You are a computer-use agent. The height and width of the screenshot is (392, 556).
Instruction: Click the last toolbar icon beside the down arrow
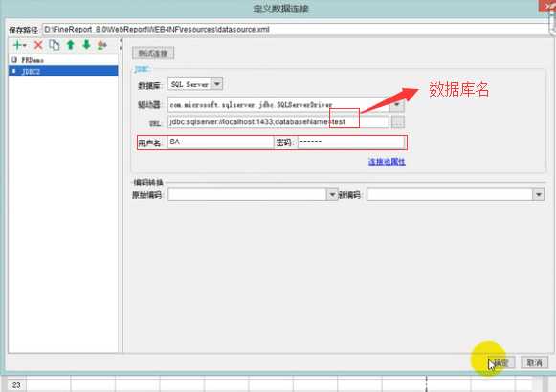point(102,45)
